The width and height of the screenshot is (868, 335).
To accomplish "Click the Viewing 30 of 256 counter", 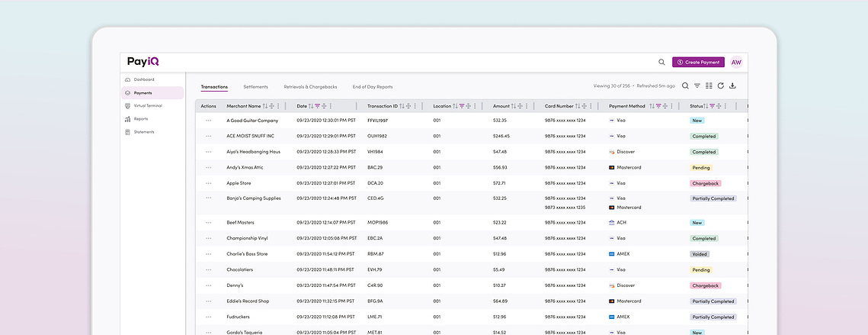I will tap(612, 86).
